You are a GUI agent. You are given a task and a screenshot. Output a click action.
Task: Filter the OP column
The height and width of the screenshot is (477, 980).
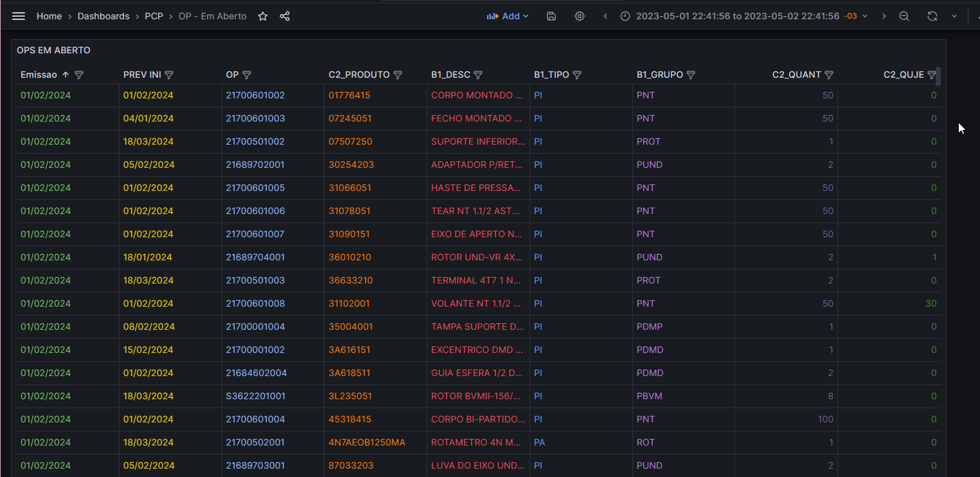247,75
